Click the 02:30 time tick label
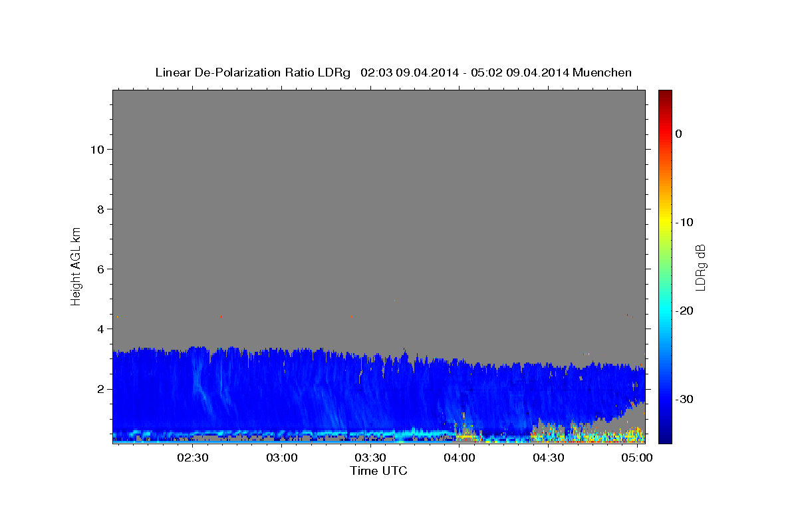 pos(193,458)
